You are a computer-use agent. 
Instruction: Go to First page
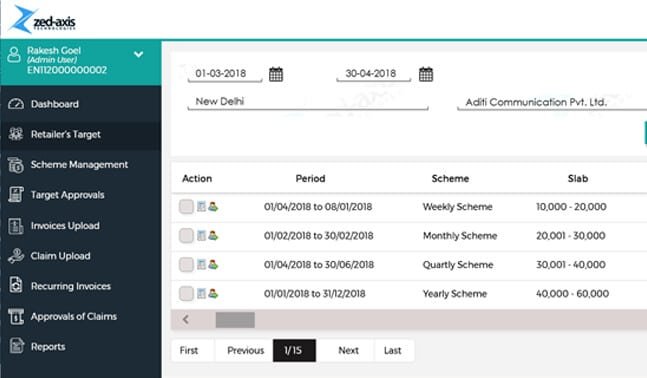189,350
